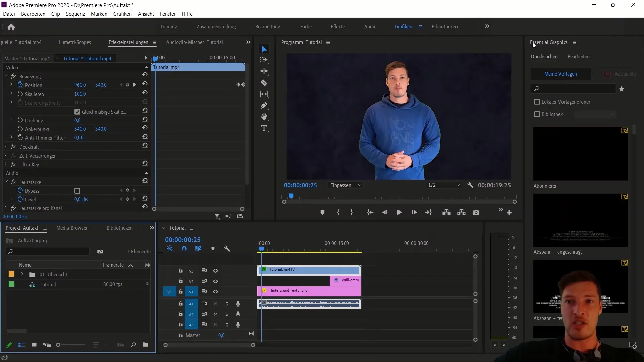Select the Pen tool
The height and width of the screenshot is (362, 644).
[x=264, y=106]
